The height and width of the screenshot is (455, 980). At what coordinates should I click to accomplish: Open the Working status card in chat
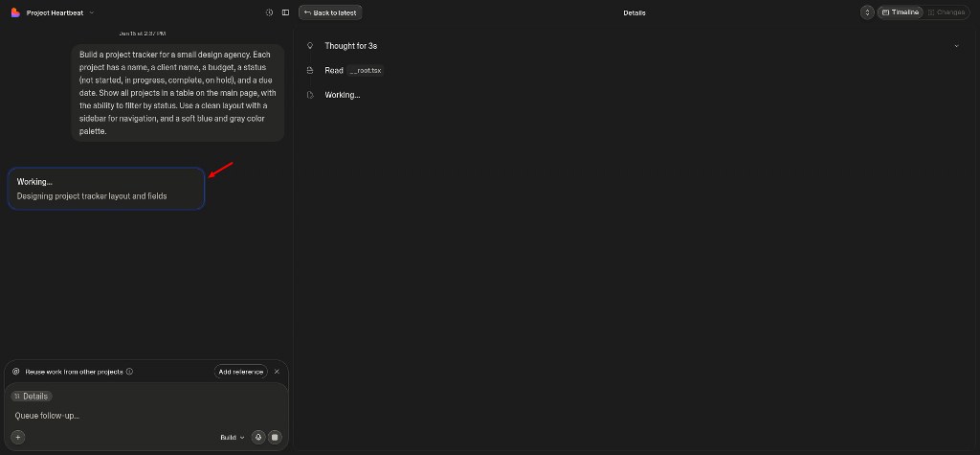[106, 189]
